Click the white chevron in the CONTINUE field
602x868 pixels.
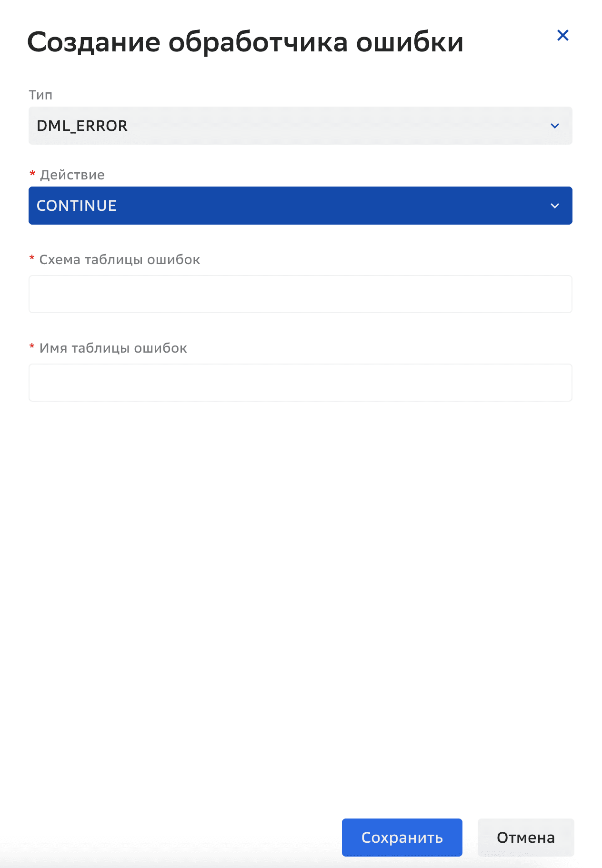click(555, 206)
